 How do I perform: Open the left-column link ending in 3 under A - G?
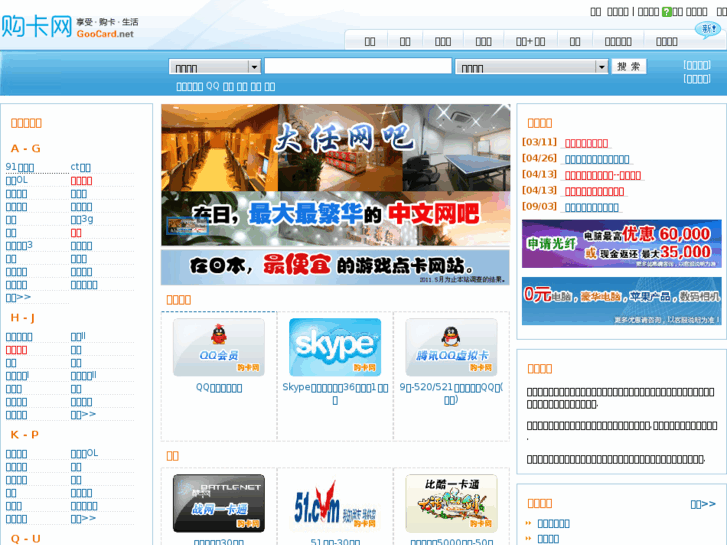[19, 245]
